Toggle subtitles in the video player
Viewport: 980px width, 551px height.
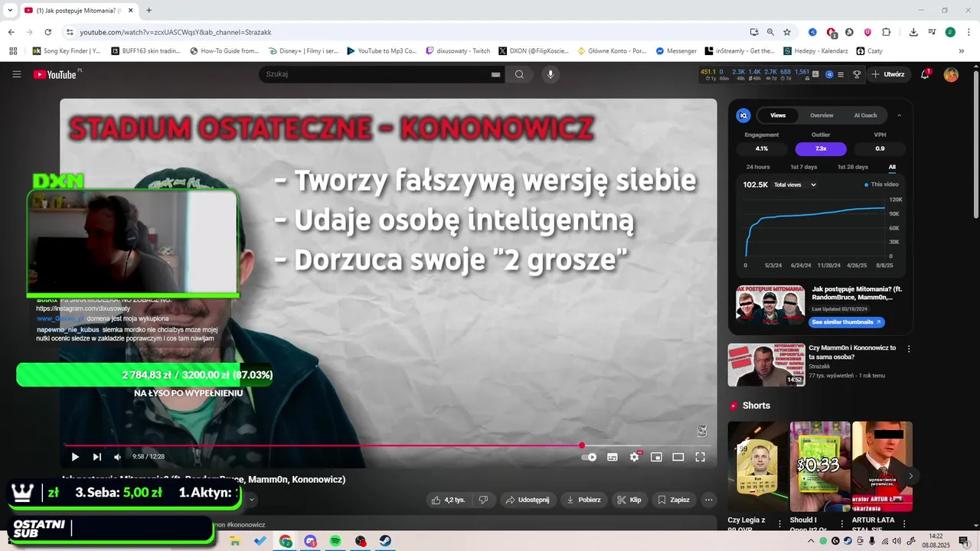[x=612, y=457]
